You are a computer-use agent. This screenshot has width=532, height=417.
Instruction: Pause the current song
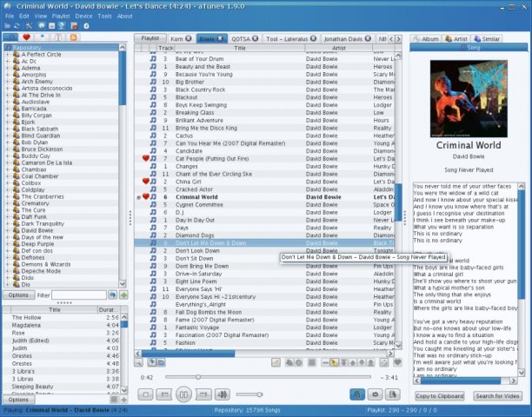tap(183, 394)
